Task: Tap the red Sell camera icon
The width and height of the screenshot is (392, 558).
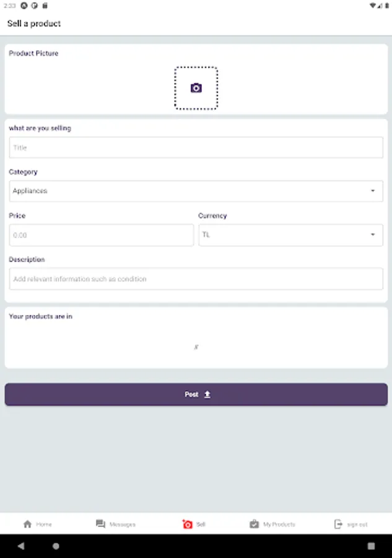Action: pos(188,524)
